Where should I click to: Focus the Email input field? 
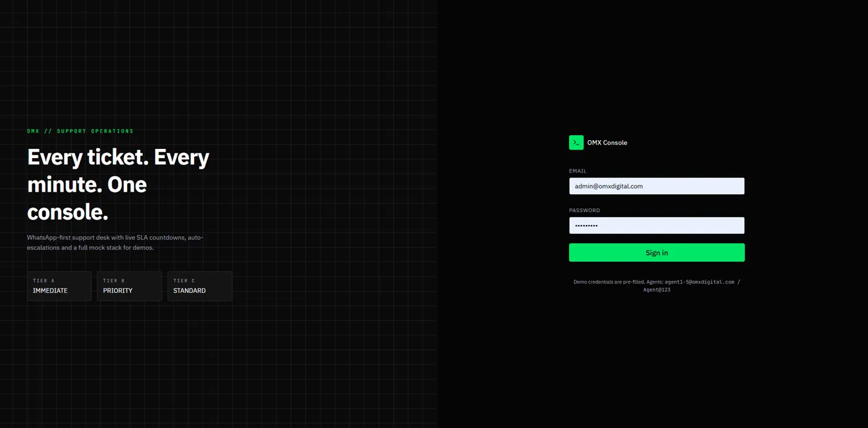(x=657, y=186)
